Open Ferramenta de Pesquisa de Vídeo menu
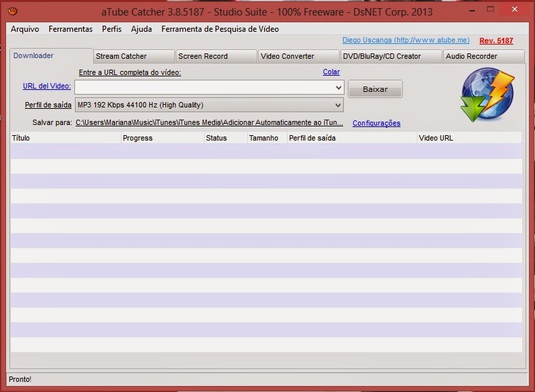This screenshot has height=392, width=535. click(220, 29)
